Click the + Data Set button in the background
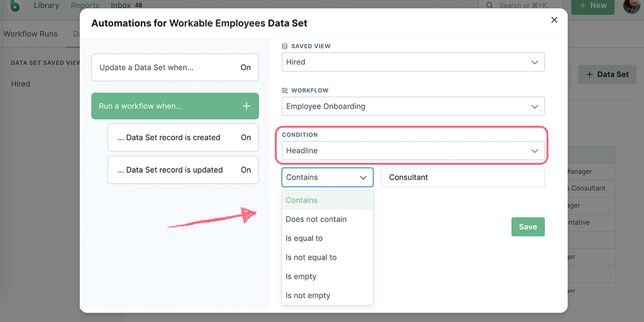 607,74
